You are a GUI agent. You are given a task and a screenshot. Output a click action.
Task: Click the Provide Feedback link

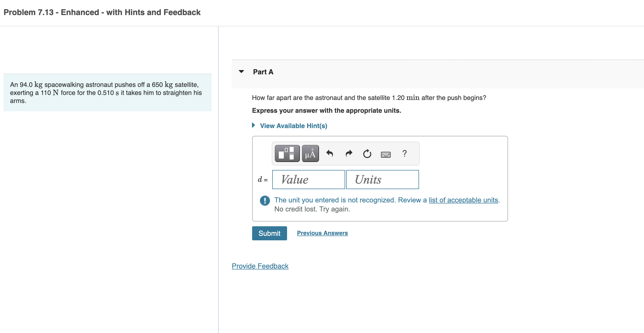point(260,266)
